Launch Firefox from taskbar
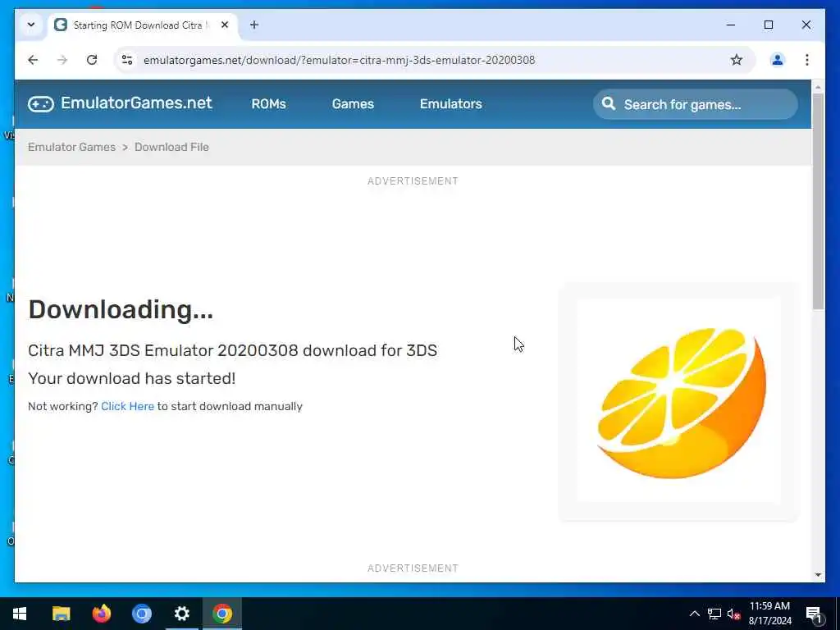Screen dimensions: 840x630 (101, 614)
